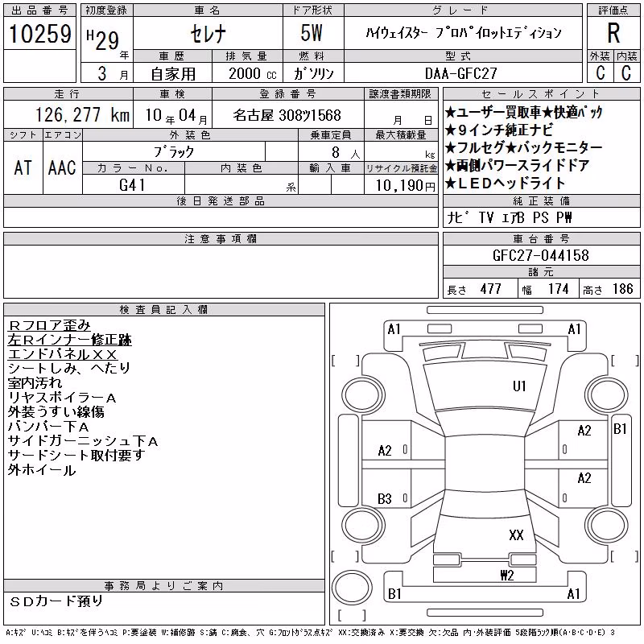Click the 後日発送部品 header
Viewport: 644px width, 644px height.
tap(221, 201)
